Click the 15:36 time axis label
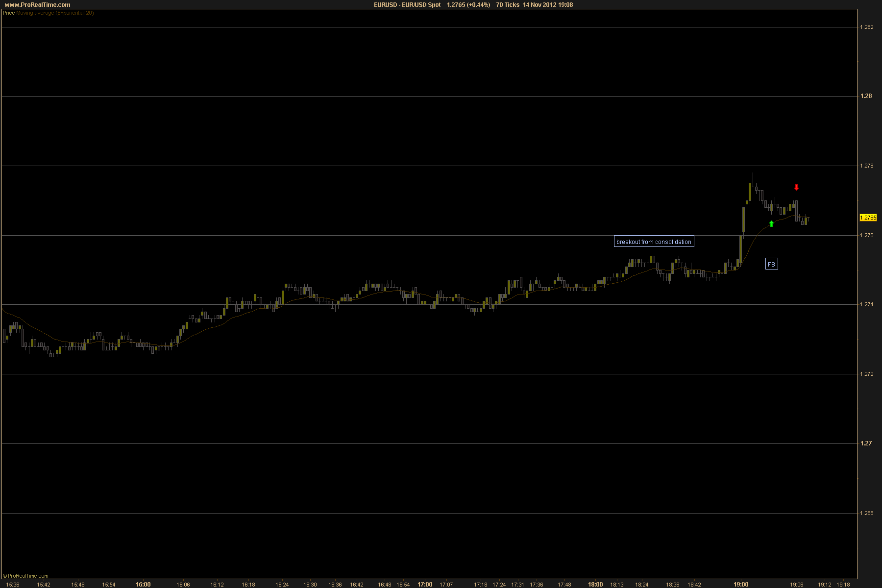882x588 pixels. pos(13,585)
